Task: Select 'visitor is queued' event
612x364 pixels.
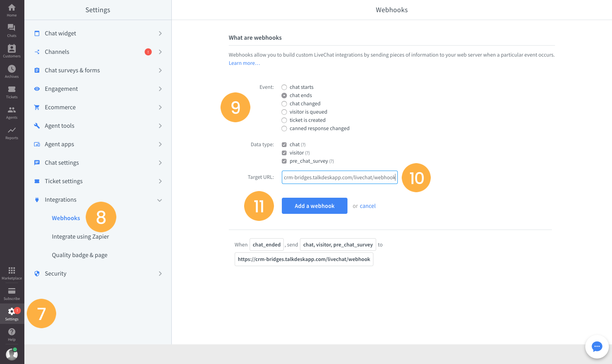Action: click(284, 112)
